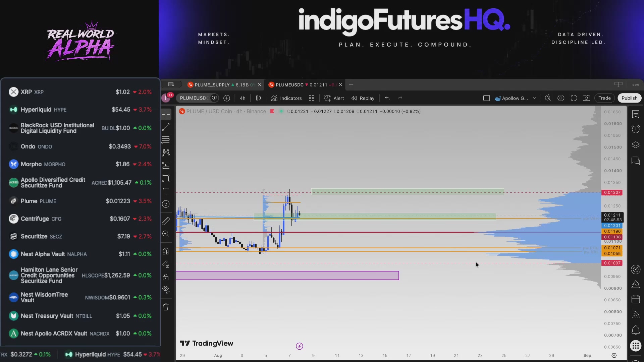The height and width of the screenshot is (362, 644).
Task: Close the PLUME_SUPPLY tab
Action: (260, 85)
